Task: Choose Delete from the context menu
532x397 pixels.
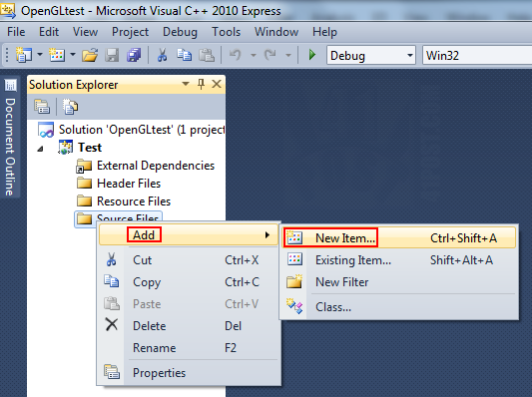Action: click(x=189, y=326)
